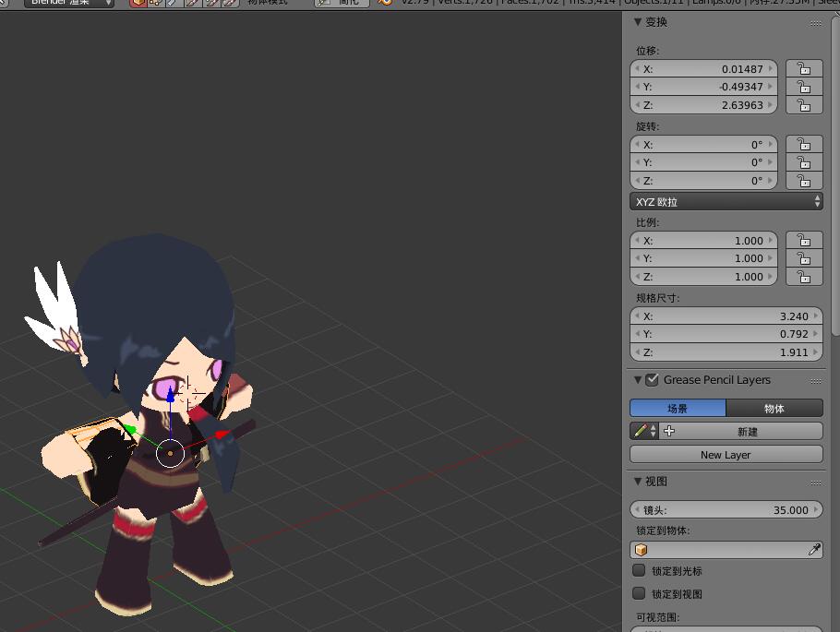Image resolution: width=840 pixels, height=632 pixels.
Task: Lock the location Z value
Action: click(804, 105)
